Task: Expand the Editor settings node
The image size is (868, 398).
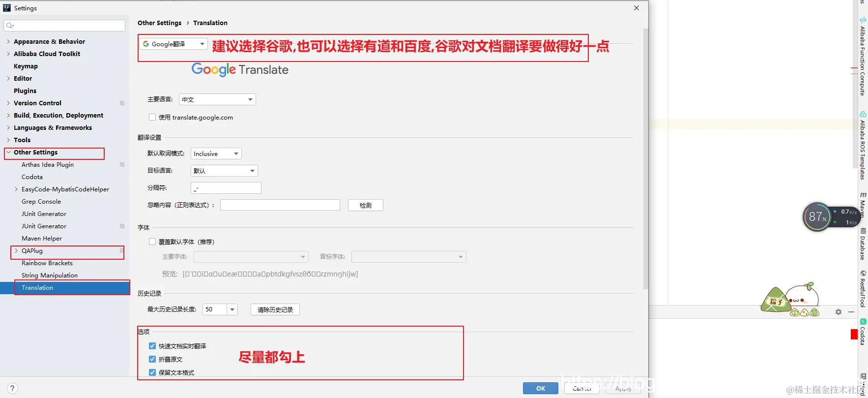Action: (x=8, y=79)
